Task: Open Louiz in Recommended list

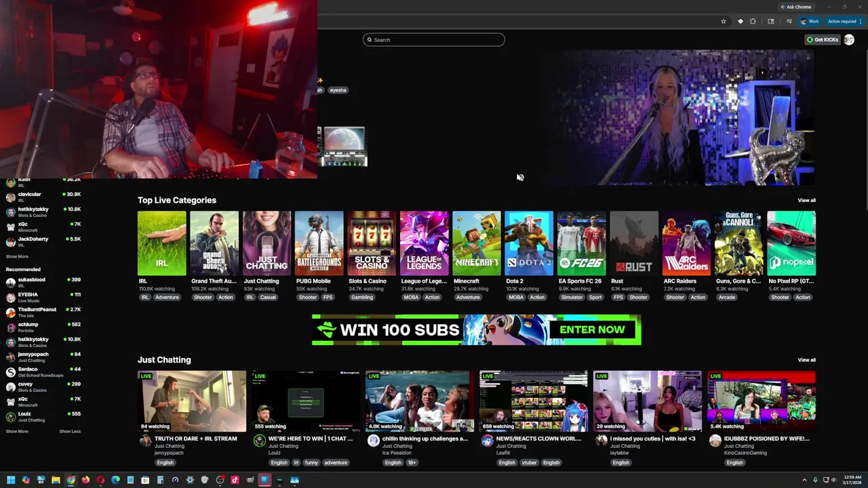Action: (43, 416)
